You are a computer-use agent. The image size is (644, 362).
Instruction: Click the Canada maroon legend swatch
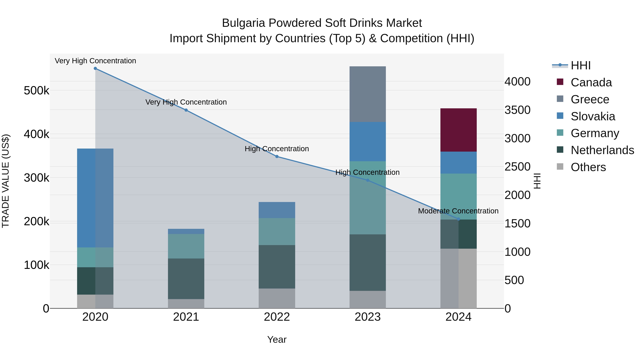pyautogui.click(x=560, y=82)
